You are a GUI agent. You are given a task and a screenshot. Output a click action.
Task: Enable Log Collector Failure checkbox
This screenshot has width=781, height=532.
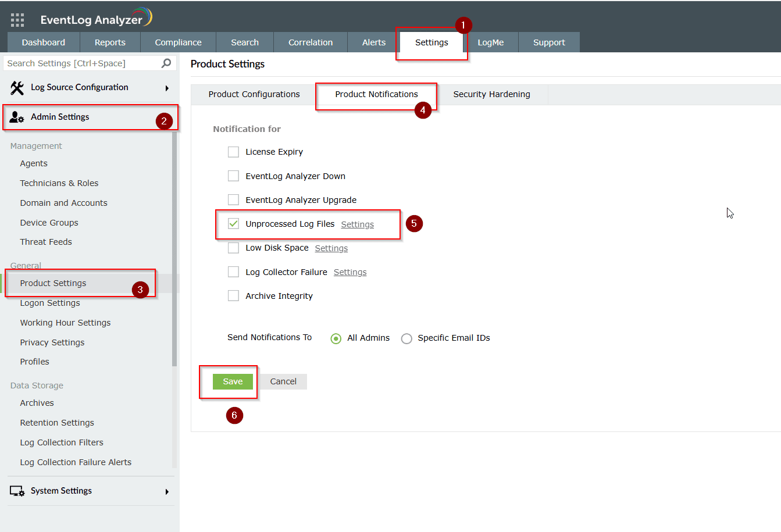point(233,272)
